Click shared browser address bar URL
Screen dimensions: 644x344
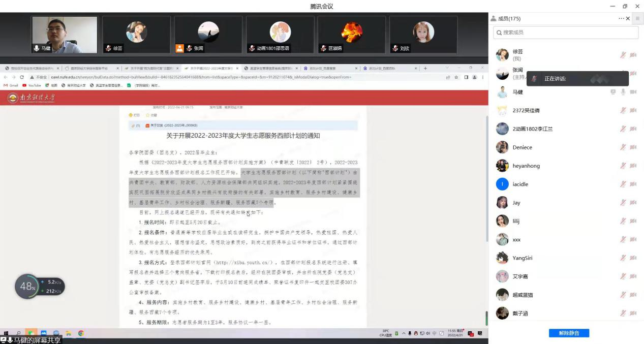[x=201, y=77]
